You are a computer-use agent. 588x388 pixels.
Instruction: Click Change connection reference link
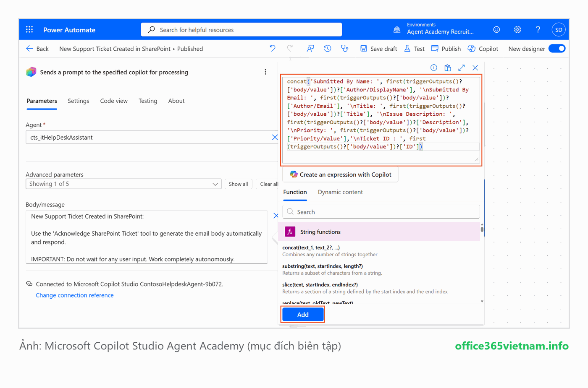coord(75,295)
